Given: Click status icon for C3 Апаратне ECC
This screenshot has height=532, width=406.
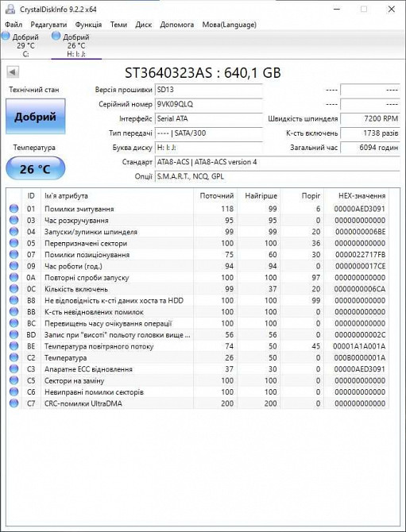Looking at the screenshot, I should pos(14,369).
